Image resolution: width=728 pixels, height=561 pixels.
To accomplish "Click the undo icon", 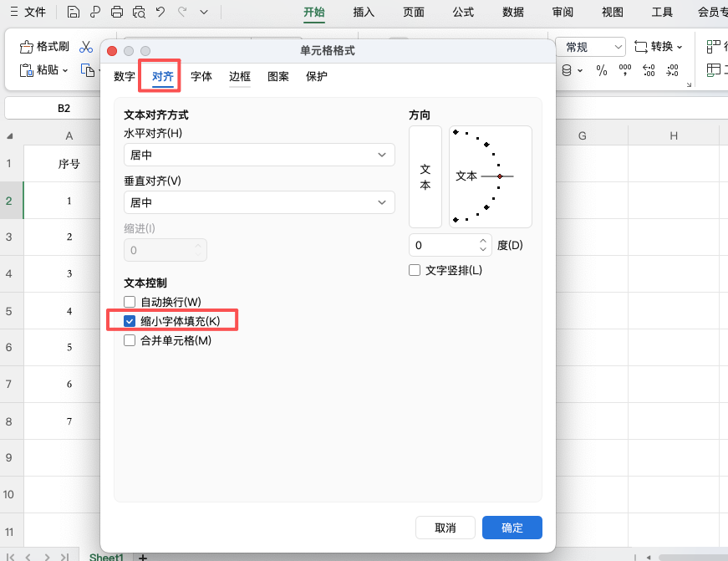I will 161,10.
